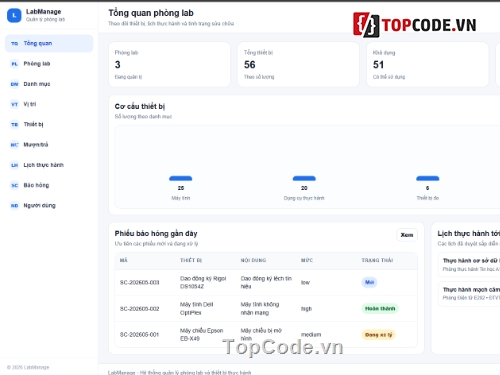Click the Máy tính không nhận mạng cell
The image size is (500, 375).
pos(260,309)
